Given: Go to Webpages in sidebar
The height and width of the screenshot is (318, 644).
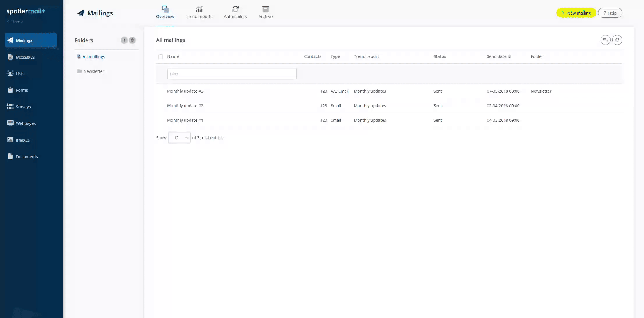Looking at the screenshot, I should pyautogui.click(x=26, y=123).
